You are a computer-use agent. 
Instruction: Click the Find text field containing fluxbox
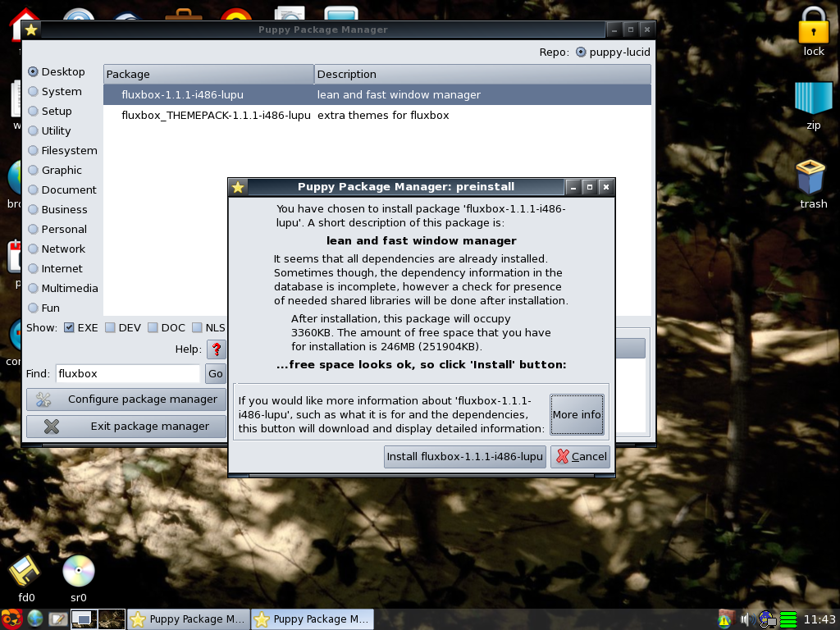[x=127, y=374]
